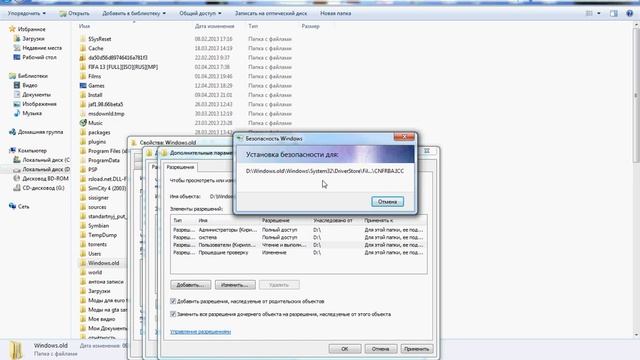Click Отмена in the advanced security dialog
The image size is (640, 360).
click(x=380, y=349)
